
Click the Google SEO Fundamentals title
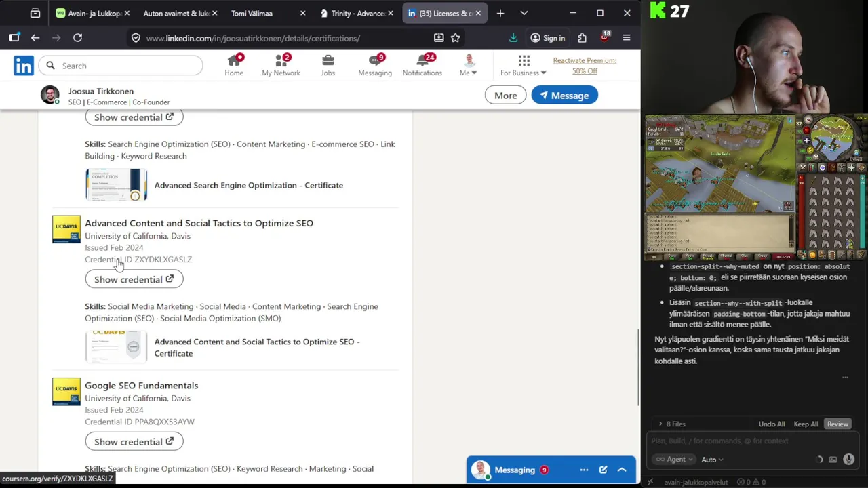tap(141, 385)
